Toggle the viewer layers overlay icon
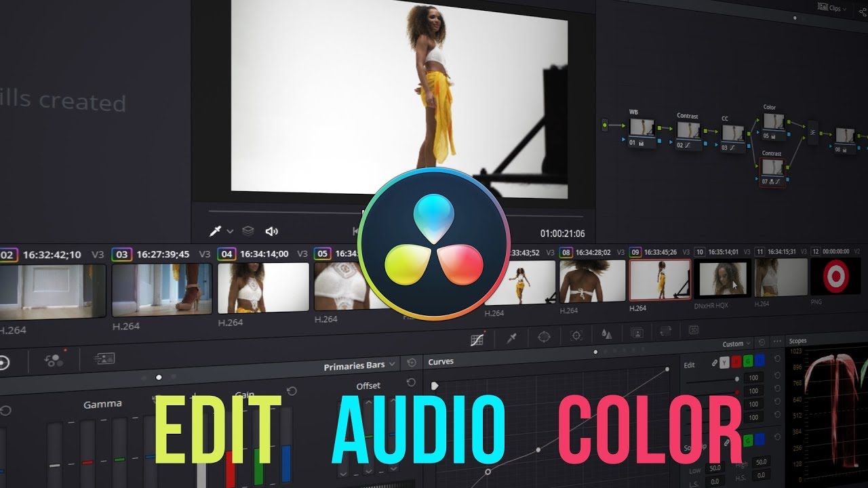This screenshot has width=868, height=488. click(248, 231)
